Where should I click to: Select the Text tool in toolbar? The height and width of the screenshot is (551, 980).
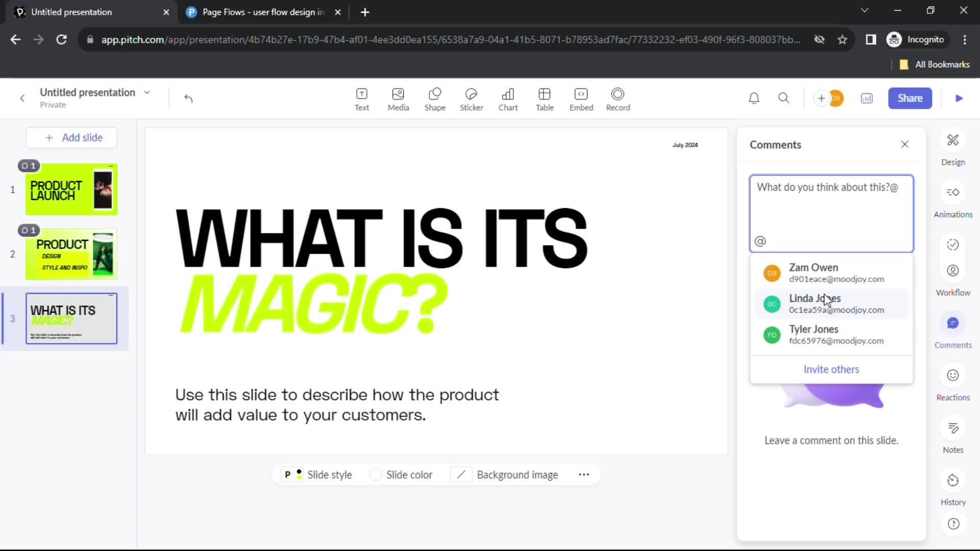pyautogui.click(x=361, y=98)
